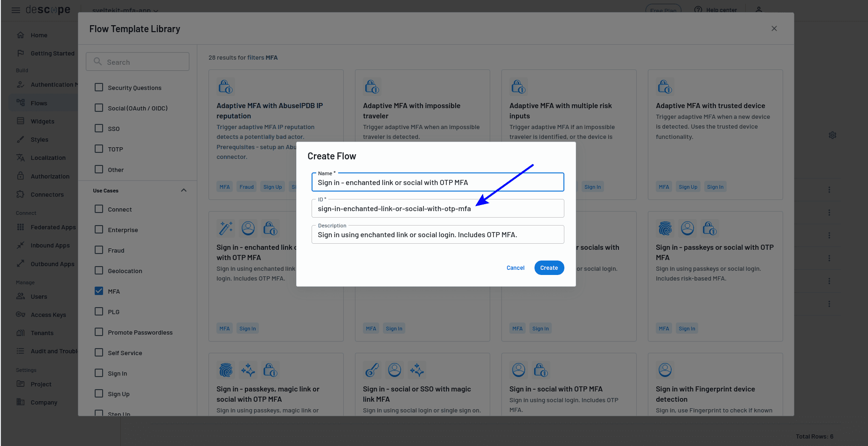Check the Security Questions filter

click(x=98, y=87)
